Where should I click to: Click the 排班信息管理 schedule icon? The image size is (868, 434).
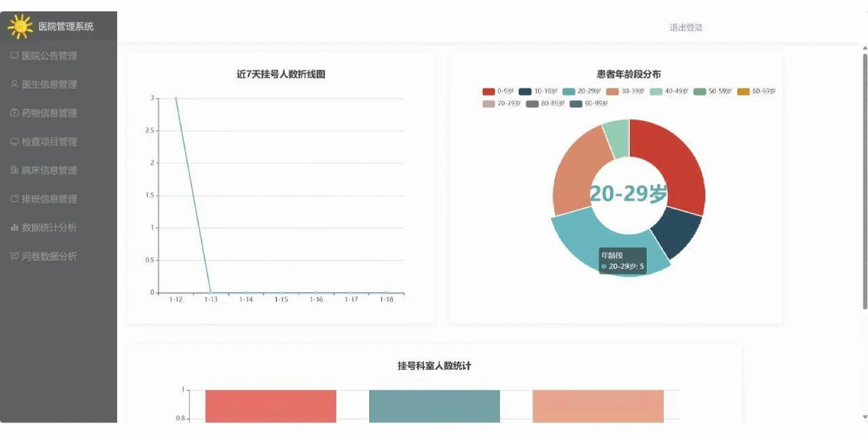(14, 199)
